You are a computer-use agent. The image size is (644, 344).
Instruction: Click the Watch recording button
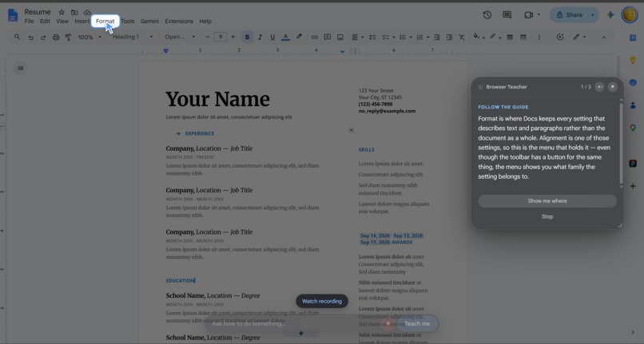pos(322,302)
